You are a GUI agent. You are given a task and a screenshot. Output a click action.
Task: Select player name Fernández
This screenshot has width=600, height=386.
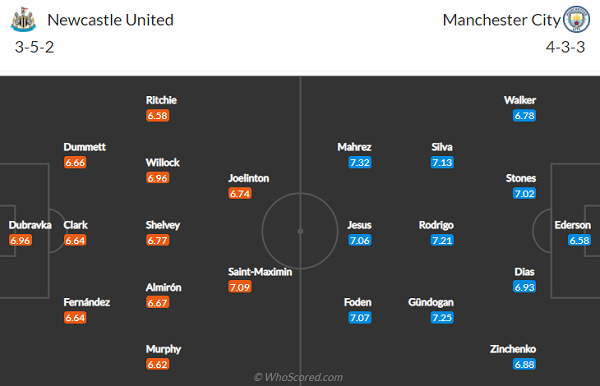click(x=86, y=302)
